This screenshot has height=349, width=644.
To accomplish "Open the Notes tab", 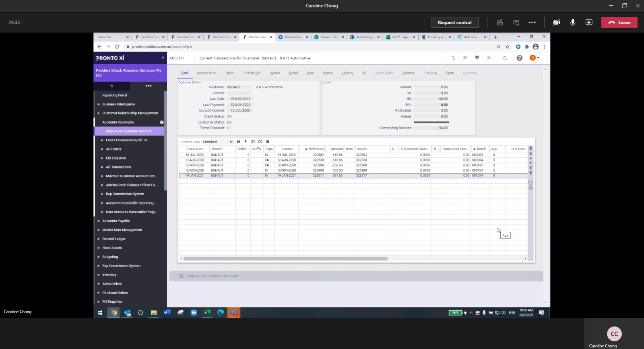I will pyautogui.click(x=275, y=73).
